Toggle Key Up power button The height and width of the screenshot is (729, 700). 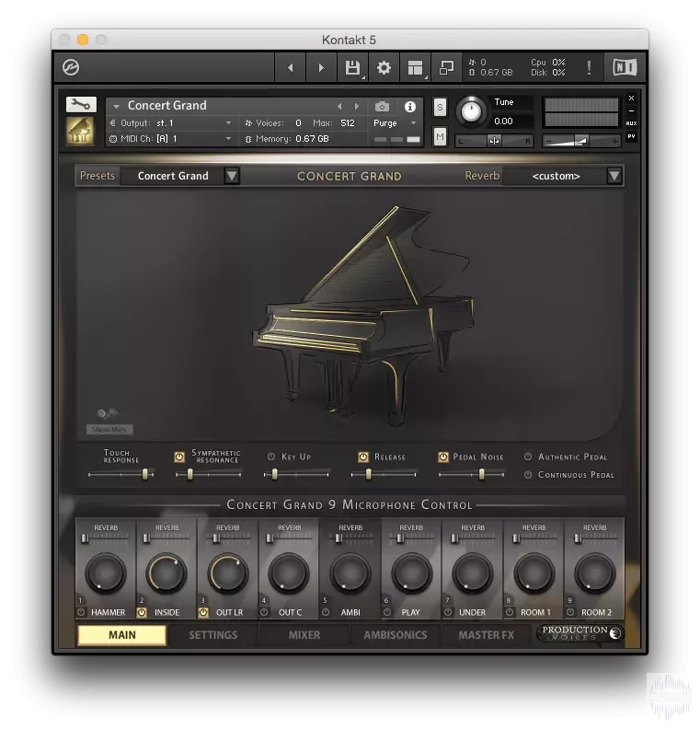pos(271,457)
